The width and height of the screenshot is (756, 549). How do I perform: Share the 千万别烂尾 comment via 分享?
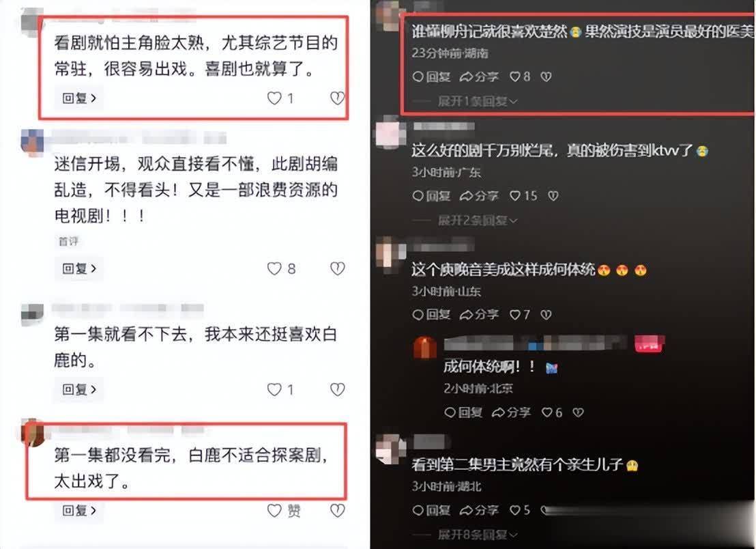click(479, 196)
